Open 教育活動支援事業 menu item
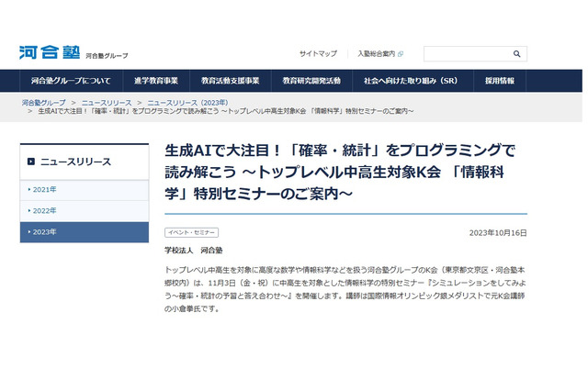 (x=231, y=81)
